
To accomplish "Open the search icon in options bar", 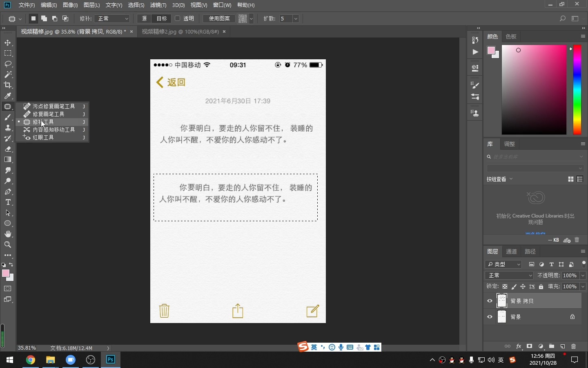I will [x=563, y=18].
